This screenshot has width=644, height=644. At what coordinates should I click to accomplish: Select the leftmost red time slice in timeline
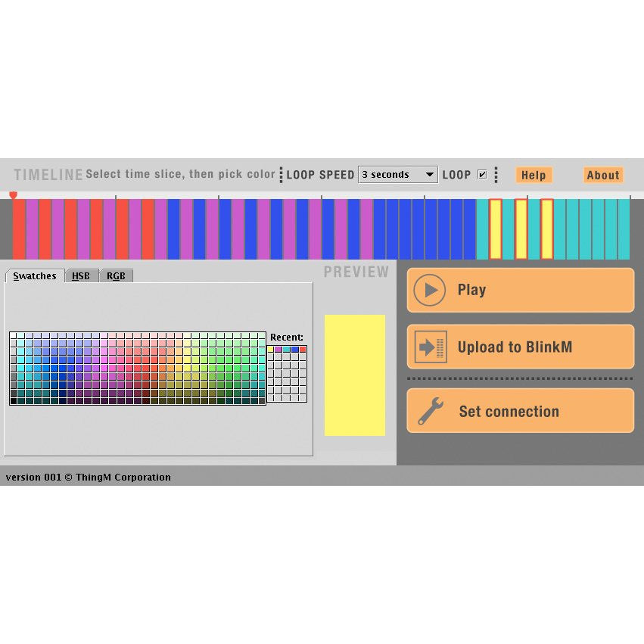(x=19, y=229)
